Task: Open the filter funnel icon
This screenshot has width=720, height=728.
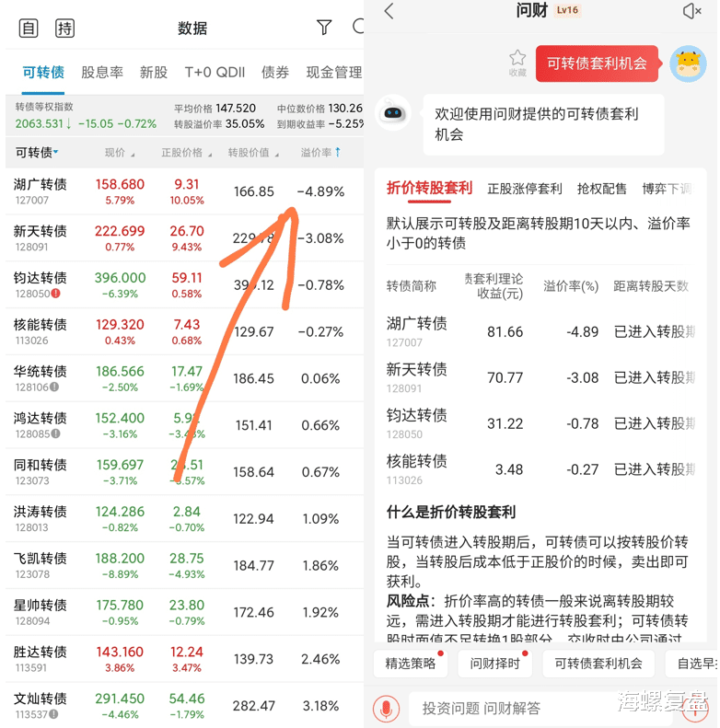Action: pyautogui.click(x=324, y=27)
